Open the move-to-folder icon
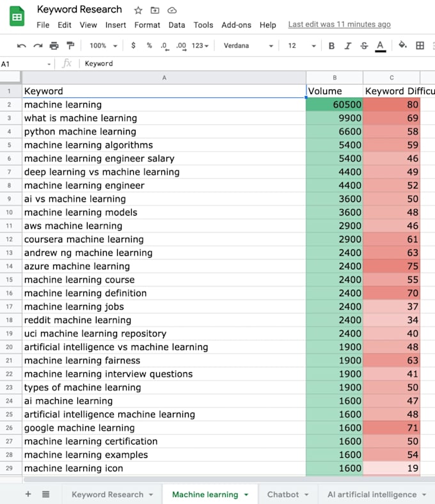This screenshot has width=435, height=504. click(x=155, y=10)
